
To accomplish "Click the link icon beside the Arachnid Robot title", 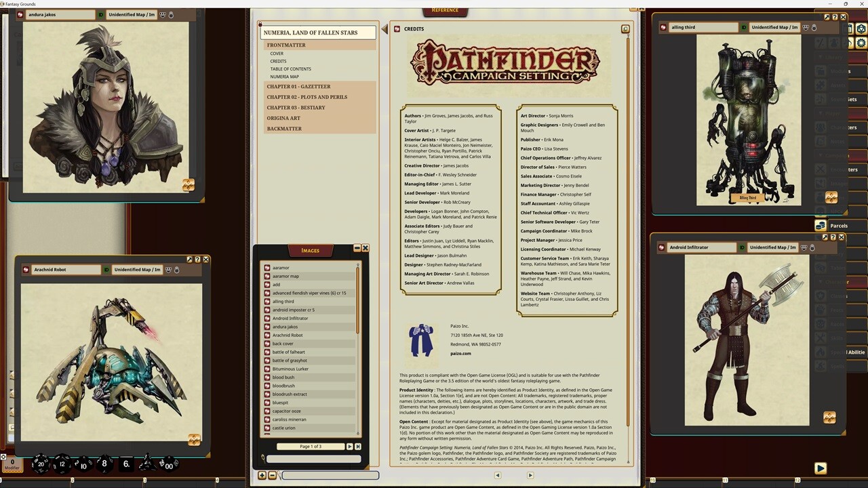I will (x=25, y=269).
